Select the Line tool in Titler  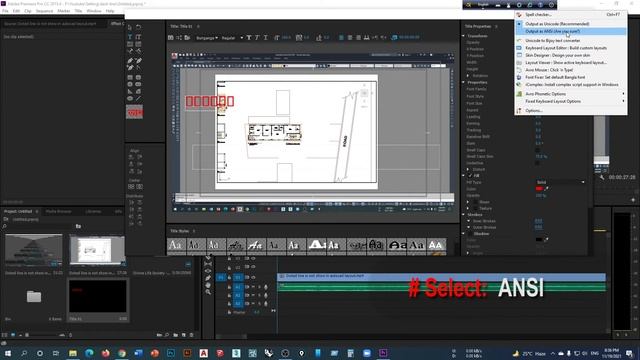point(138,98)
